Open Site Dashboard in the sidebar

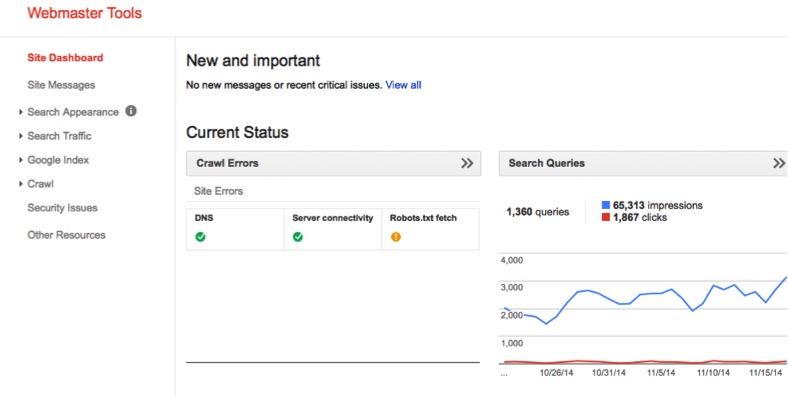(65, 58)
